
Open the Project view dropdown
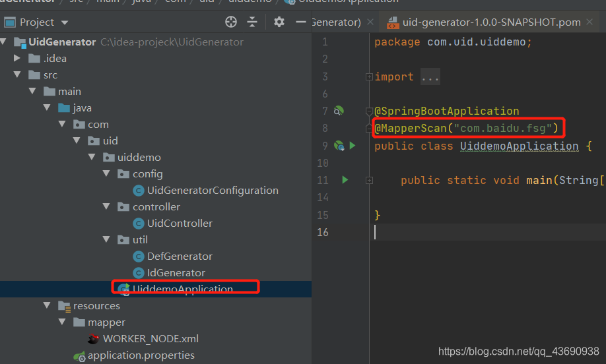coord(65,23)
